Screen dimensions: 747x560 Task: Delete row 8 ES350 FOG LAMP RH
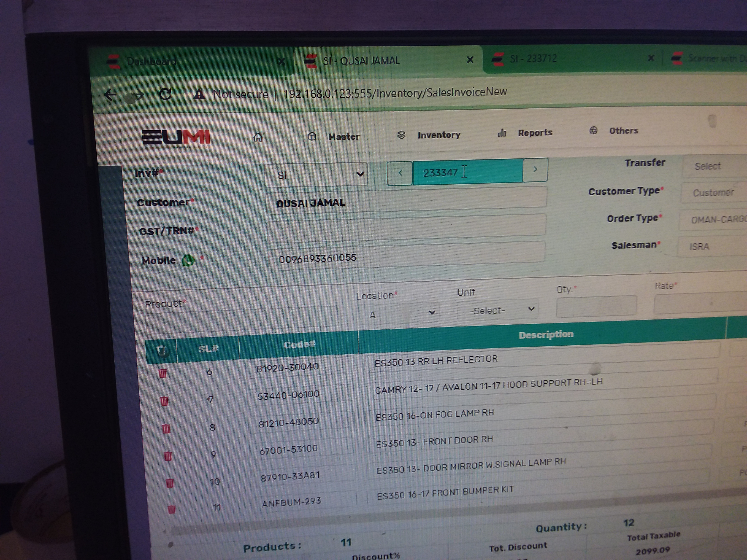166,428
